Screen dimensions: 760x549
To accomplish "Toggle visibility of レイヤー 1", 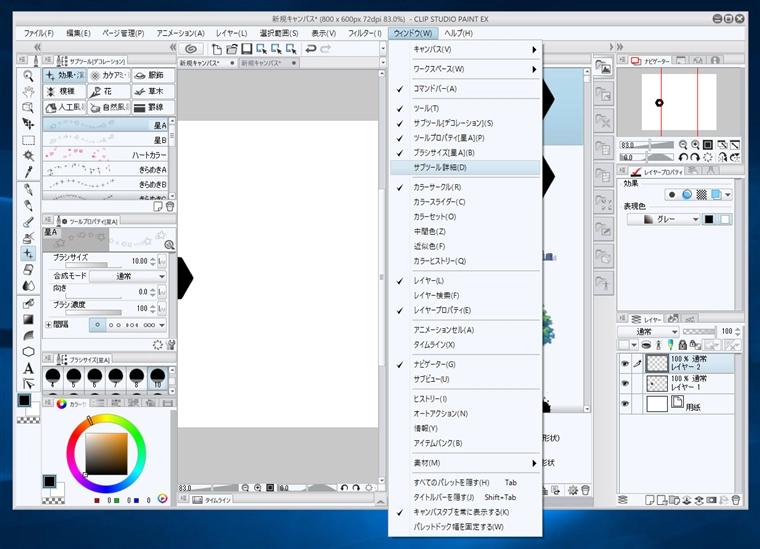I will pyautogui.click(x=625, y=383).
